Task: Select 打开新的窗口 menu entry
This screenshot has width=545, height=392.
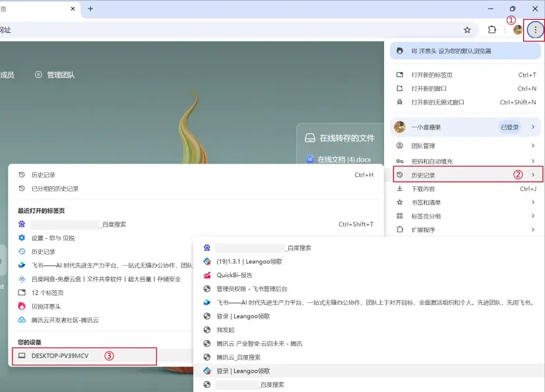Action: pos(466,88)
